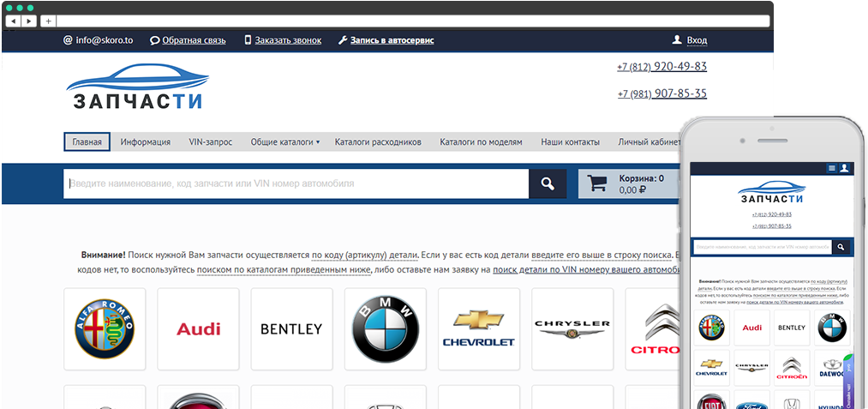Tap the Citroën tile in the phone view

click(x=792, y=368)
